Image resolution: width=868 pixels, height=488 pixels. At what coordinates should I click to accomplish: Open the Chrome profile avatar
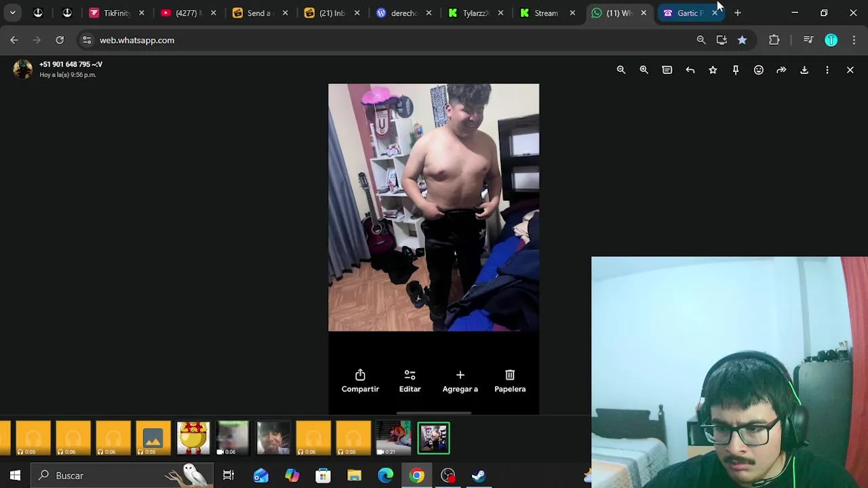click(x=831, y=40)
